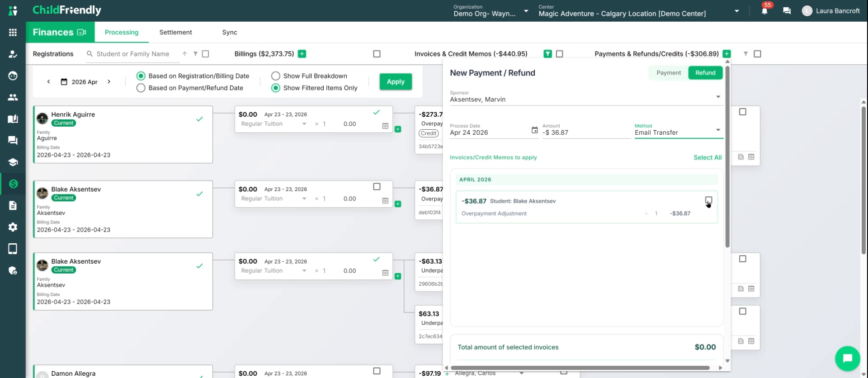This screenshot has height=378, width=868.
Task: Open the families group sidebar icon
Action: pos(13,97)
